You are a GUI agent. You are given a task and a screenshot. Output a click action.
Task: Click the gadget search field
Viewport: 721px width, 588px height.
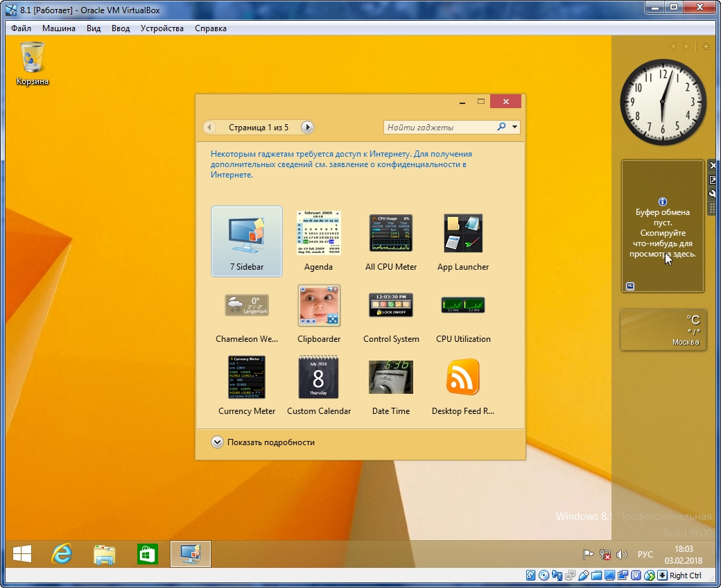(439, 128)
